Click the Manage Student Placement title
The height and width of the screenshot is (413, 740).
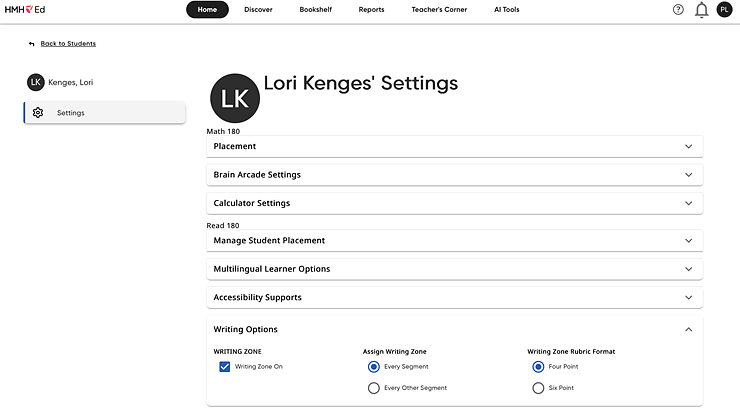(269, 241)
